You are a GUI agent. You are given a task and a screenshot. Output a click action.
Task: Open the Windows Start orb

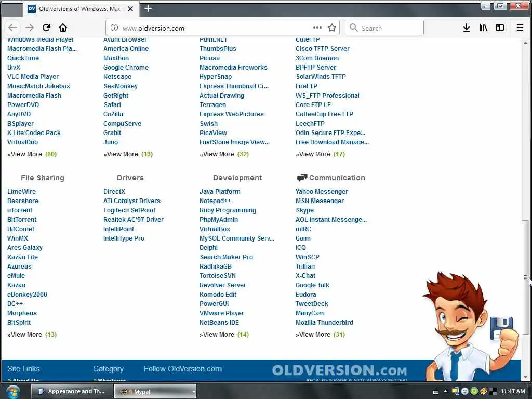click(x=12, y=392)
